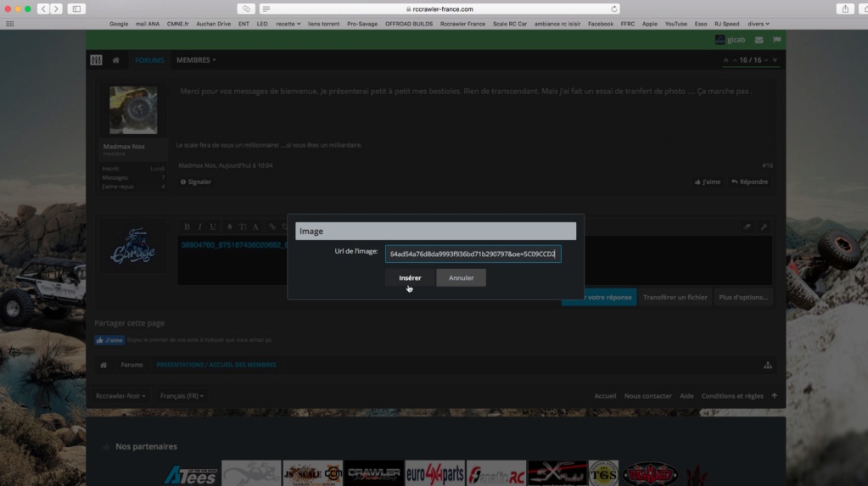This screenshot has height=486, width=868.
Task: Open the recette bookmarks folder dropdown
Action: point(287,24)
